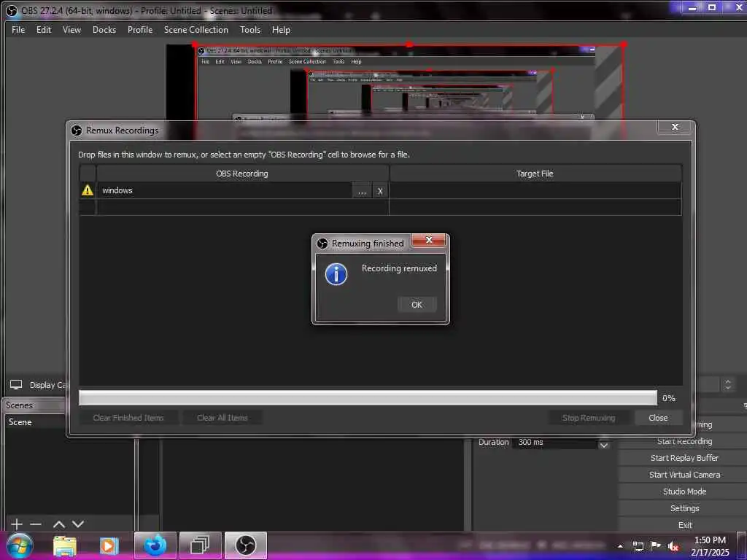
Task: Click the Target File column header
Action: (535, 174)
